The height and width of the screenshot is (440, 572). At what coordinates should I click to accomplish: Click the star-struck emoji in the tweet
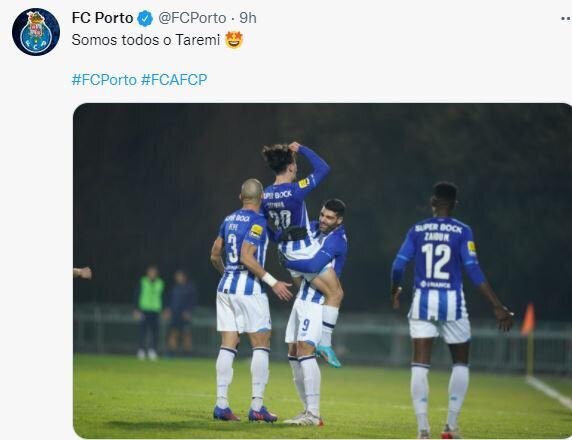coord(234,40)
